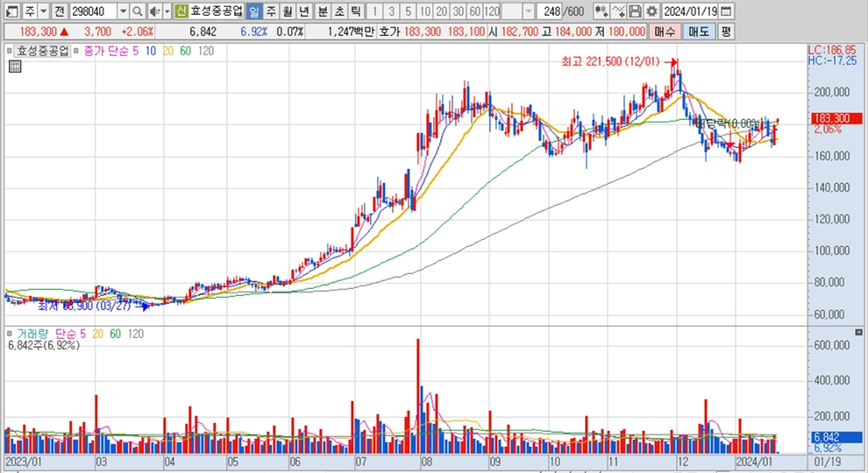Viewport: 868px width, 473px height.
Task: Select the 5-day moving average color label
Action: pyautogui.click(x=136, y=51)
